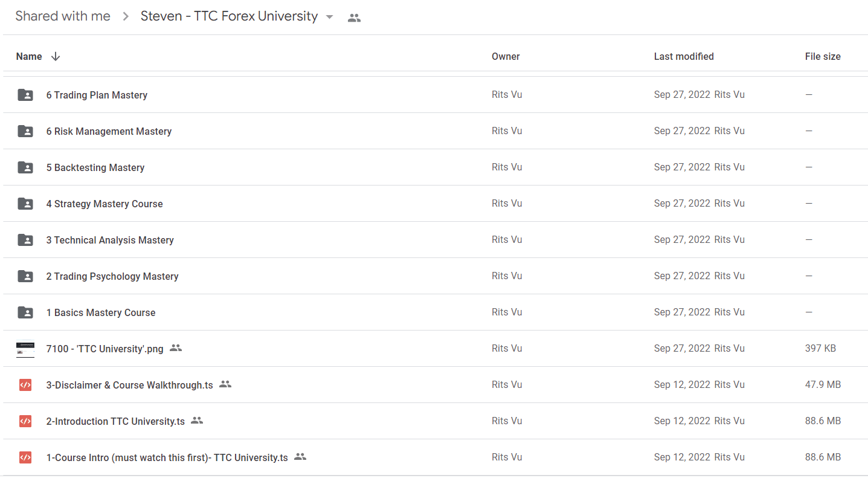Image resolution: width=868 pixels, height=481 pixels.
Task: Click Sep 27, 2022 date in 2 Trading Psychology Mastery row
Action: pyautogui.click(x=682, y=276)
